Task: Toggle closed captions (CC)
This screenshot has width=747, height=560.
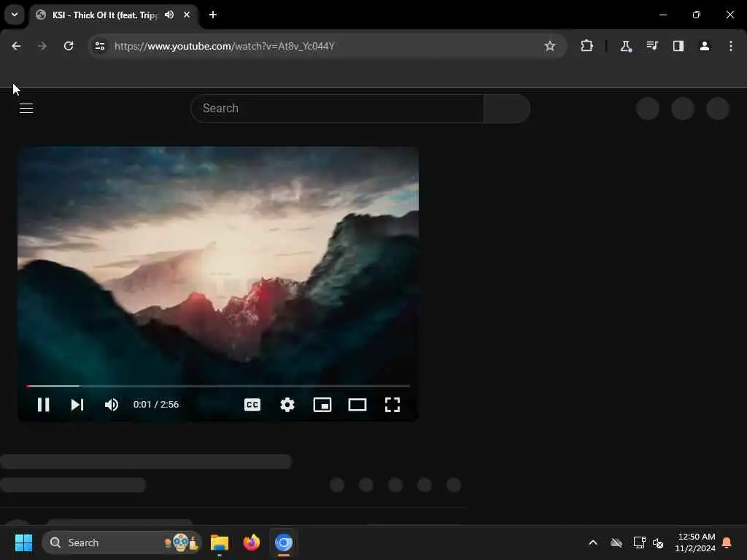Action: tap(252, 405)
